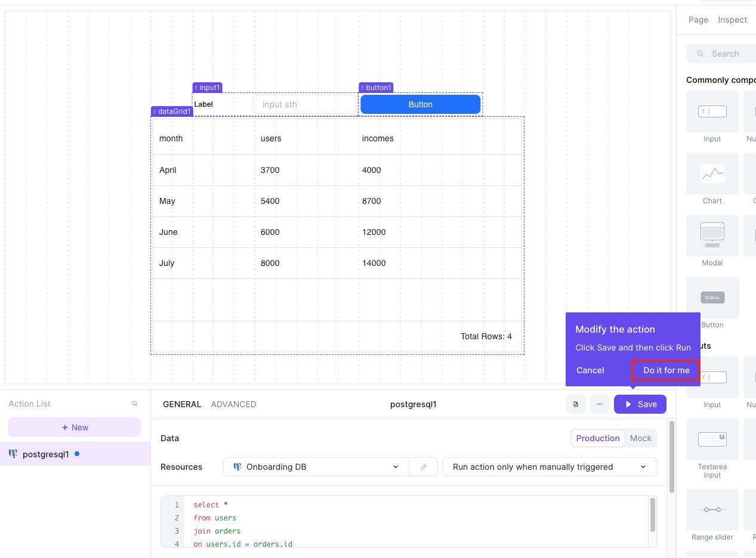Viewport: 756px width, 558px height.
Task: Select the Chart component thumbnail
Action: [712, 173]
